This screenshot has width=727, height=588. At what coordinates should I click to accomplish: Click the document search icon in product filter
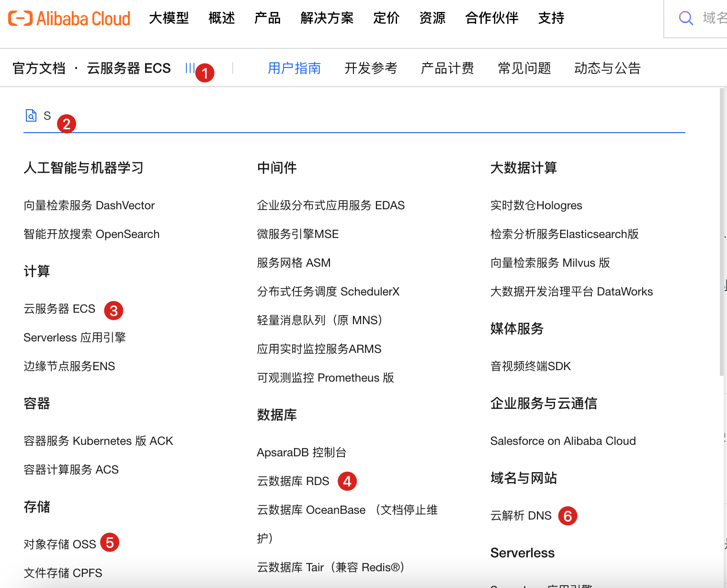pos(31,115)
